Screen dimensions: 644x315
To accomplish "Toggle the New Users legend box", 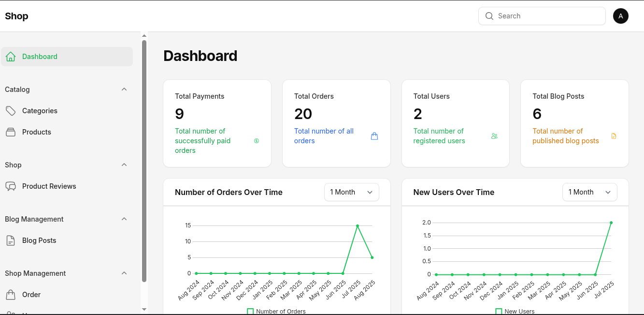I will tap(499, 311).
